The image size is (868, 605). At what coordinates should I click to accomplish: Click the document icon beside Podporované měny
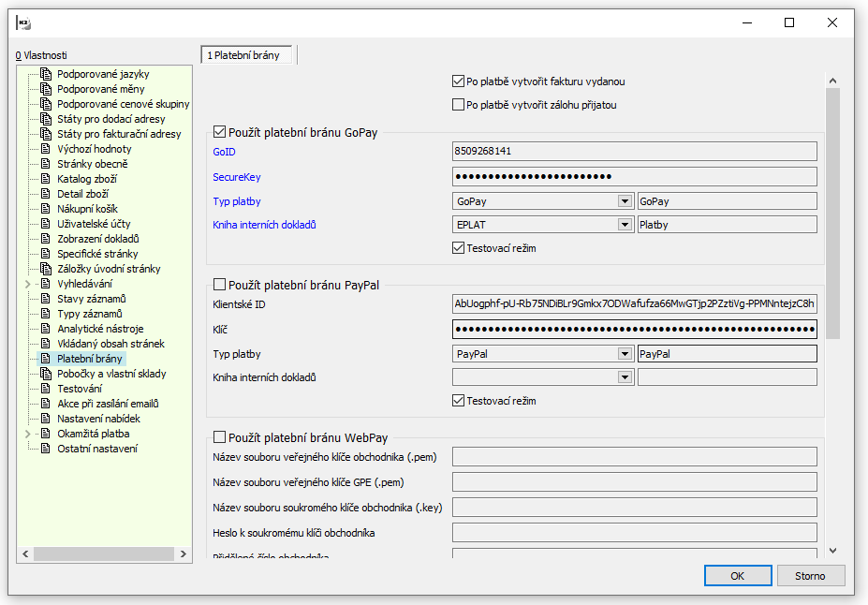pos(46,89)
